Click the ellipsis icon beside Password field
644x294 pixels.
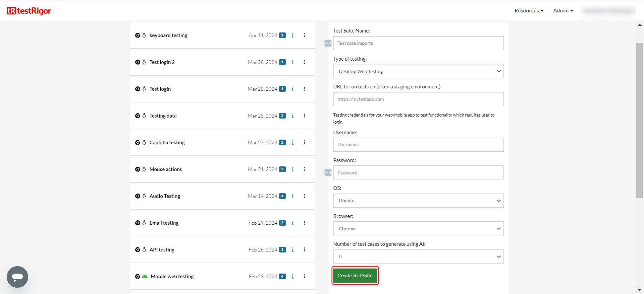(328, 173)
